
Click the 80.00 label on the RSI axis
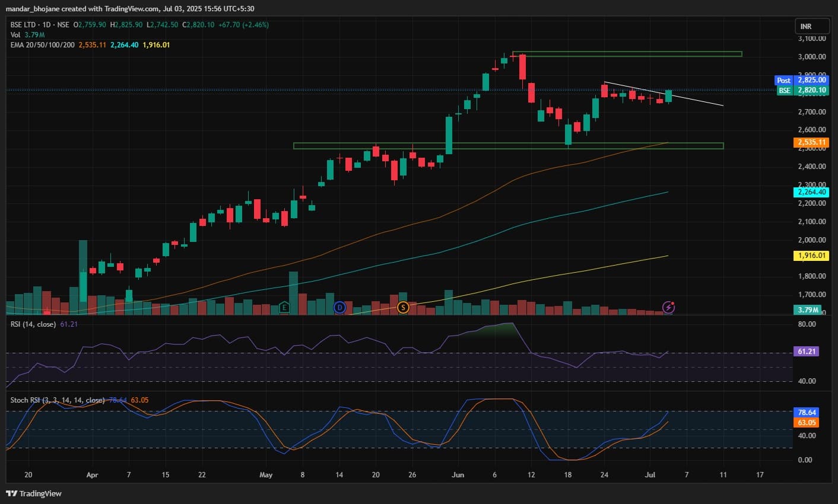click(x=807, y=324)
